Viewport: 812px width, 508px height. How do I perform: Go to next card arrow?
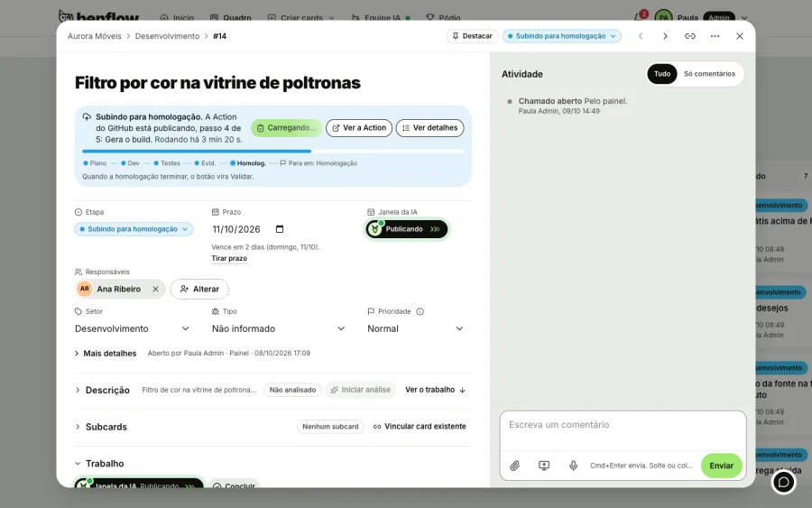tap(665, 36)
